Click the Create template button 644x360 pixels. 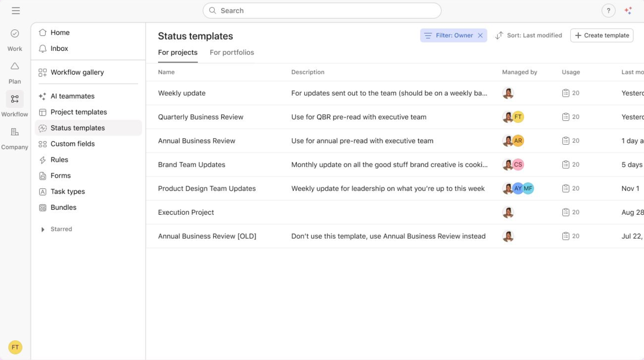602,35
